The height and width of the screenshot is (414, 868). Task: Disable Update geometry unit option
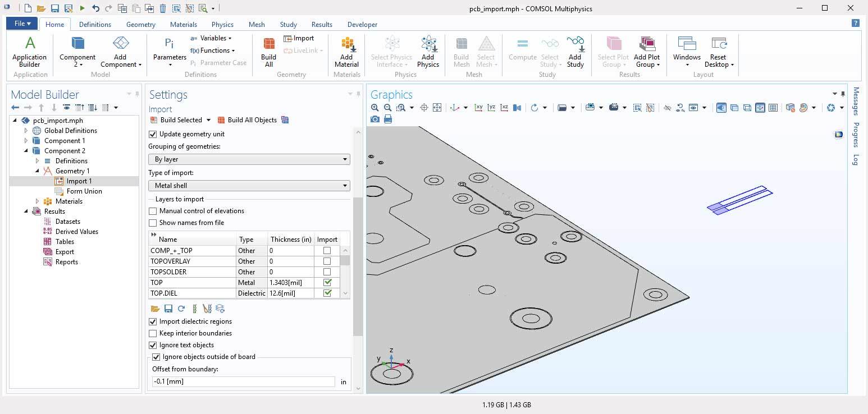152,134
